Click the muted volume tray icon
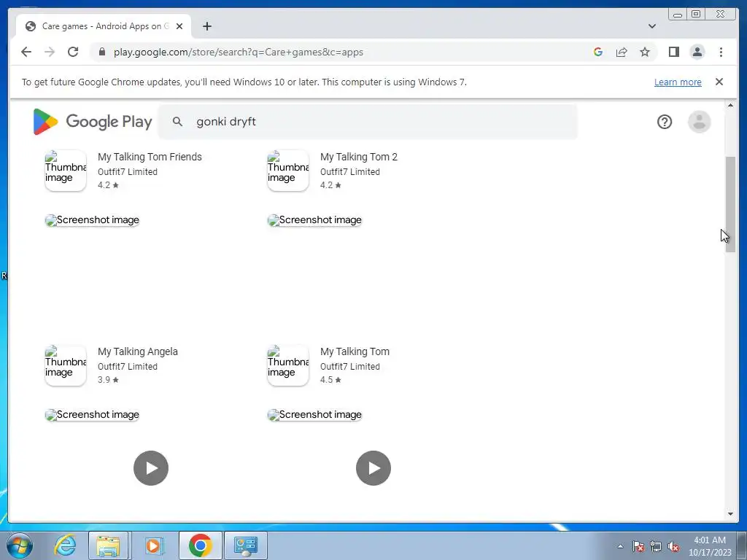 click(673, 546)
